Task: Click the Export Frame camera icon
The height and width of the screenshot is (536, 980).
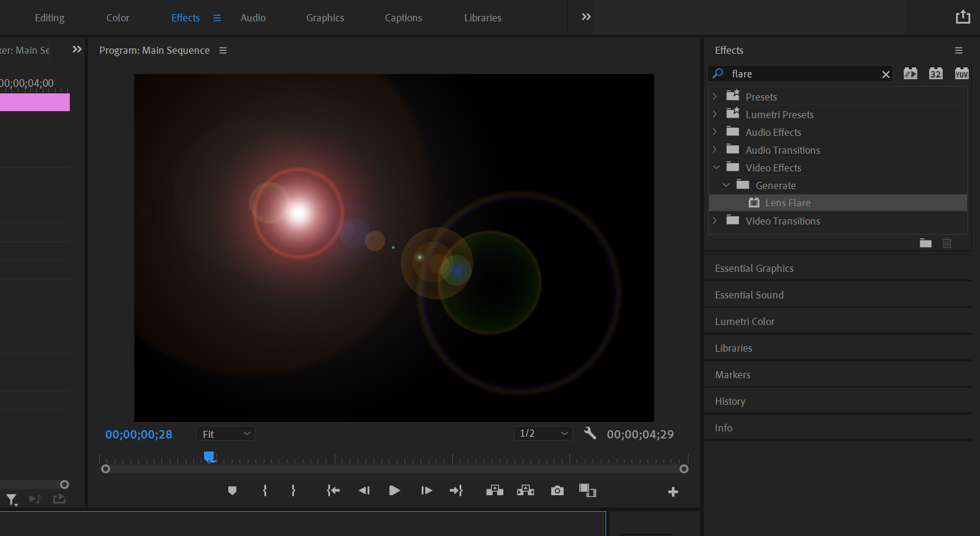Action: pos(557,490)
